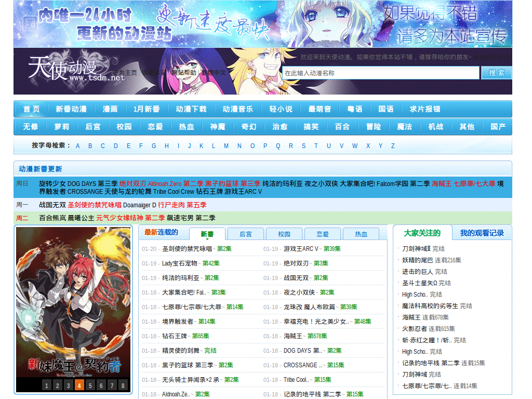532x399 pixels.
Task: Open 进击的巨人 in popular list
Action: pos(417,271)
